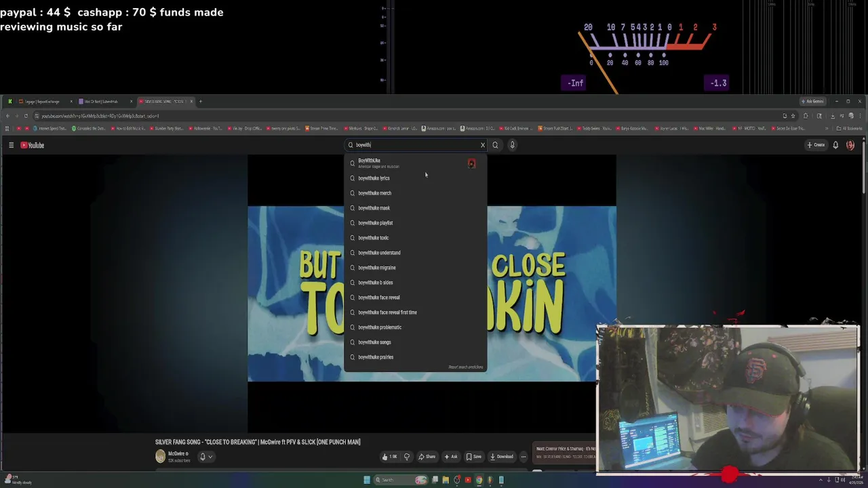This screenshot has height=488, width=868.
Task: Choose suggestion boywithuke face reveal
Action: (x=415, y=298)
